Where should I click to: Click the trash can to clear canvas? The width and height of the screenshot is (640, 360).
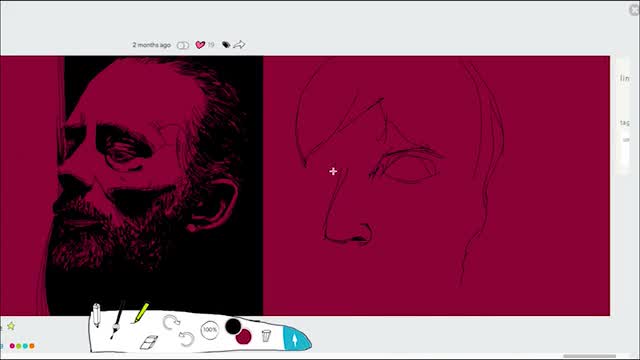click(266, 336)
